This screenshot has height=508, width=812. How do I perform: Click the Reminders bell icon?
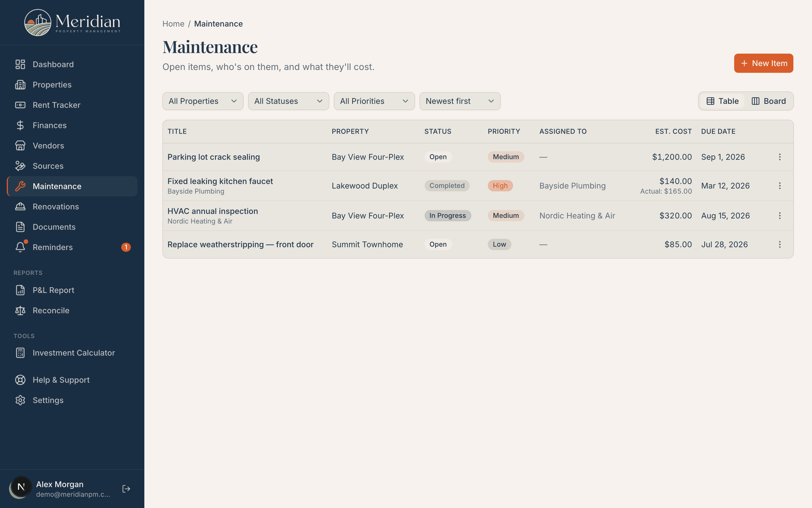click(x=20, y=247)
